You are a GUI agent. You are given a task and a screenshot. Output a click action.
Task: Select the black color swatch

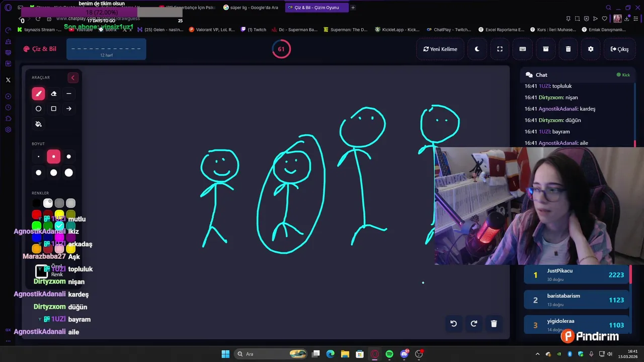coord(37,203)
